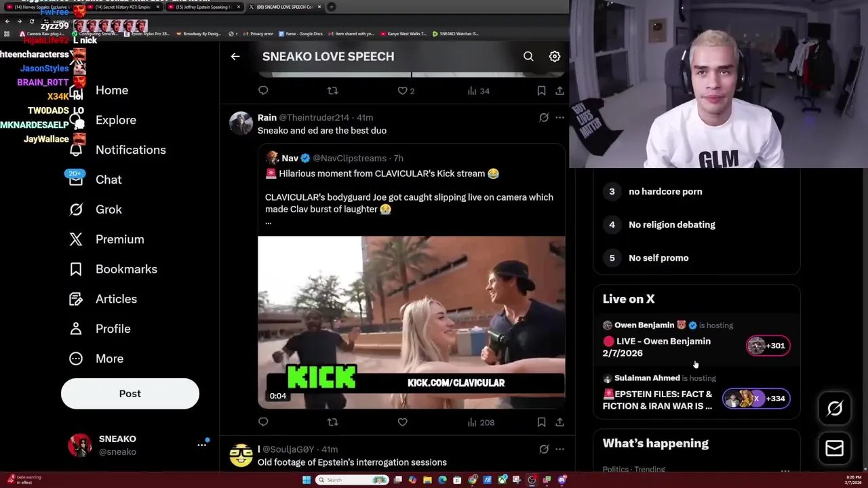Open more options on SouljaG0Y's post
The height and width of the screenshot is (488, 868).
559,449
